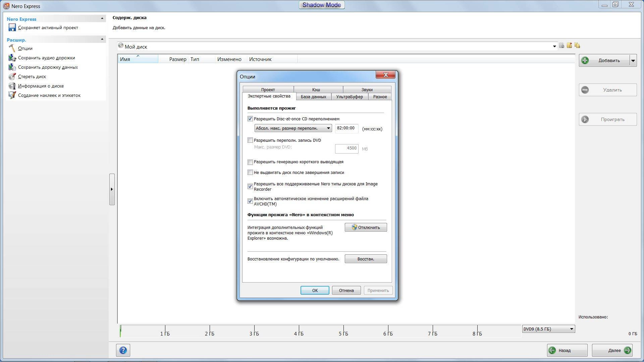
Task: Collapse the Расшир. sidebar section
Action: pos(102,39)
